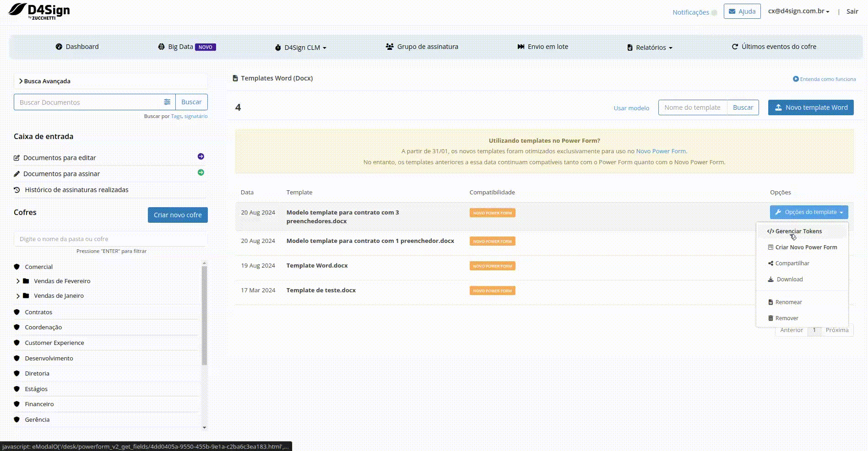
Task: Open Template de teste.docx row
Action: click(321, 290)
